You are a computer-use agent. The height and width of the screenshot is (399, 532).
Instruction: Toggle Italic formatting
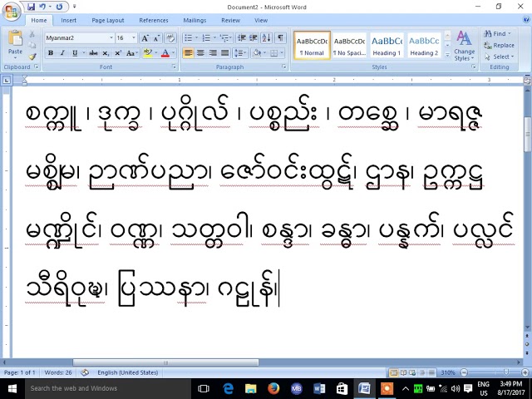click(x=62, y=53)
